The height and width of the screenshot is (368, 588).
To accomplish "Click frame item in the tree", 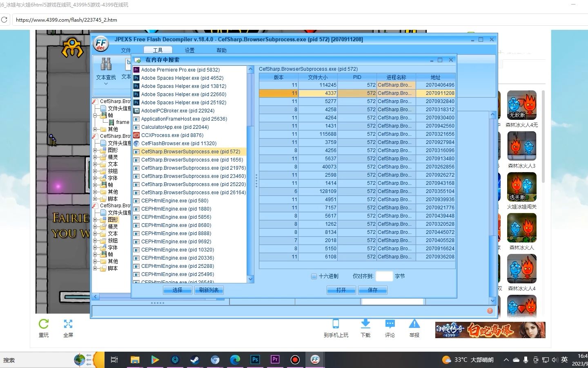I will [x=122, y=122].
